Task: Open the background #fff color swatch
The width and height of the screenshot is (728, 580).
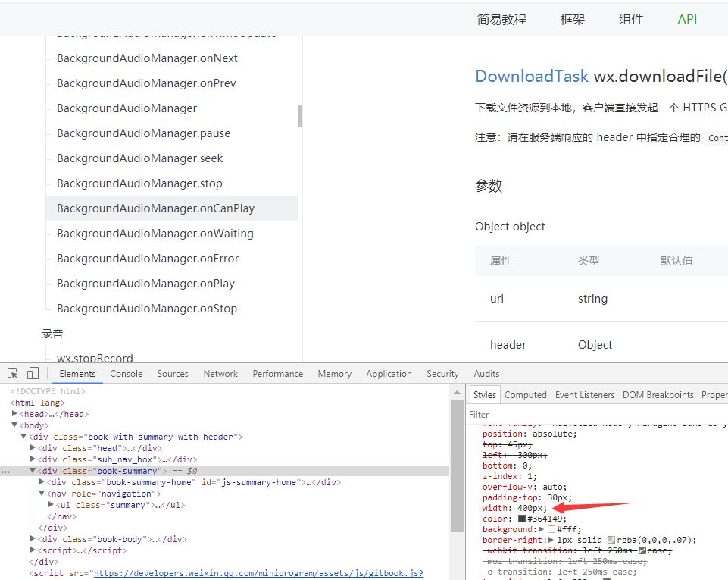Action: click(551, 529)
